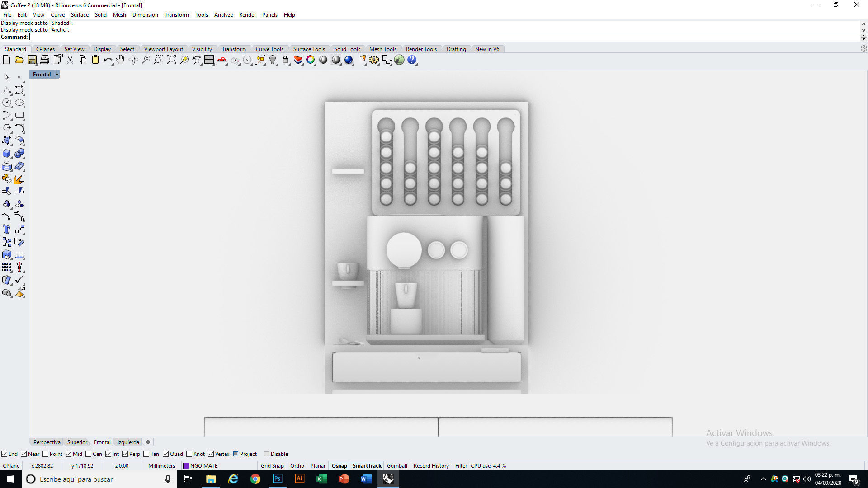The width and height of the screenshot is (868, 488).
Task: Enable the Point osnap checkbox
Action: tap(45, 454)
